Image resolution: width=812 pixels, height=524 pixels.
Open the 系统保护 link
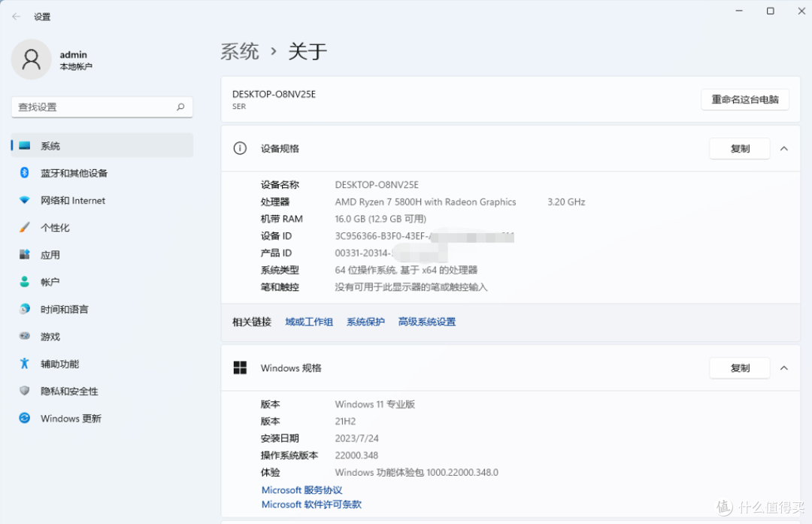coord(365,322)
